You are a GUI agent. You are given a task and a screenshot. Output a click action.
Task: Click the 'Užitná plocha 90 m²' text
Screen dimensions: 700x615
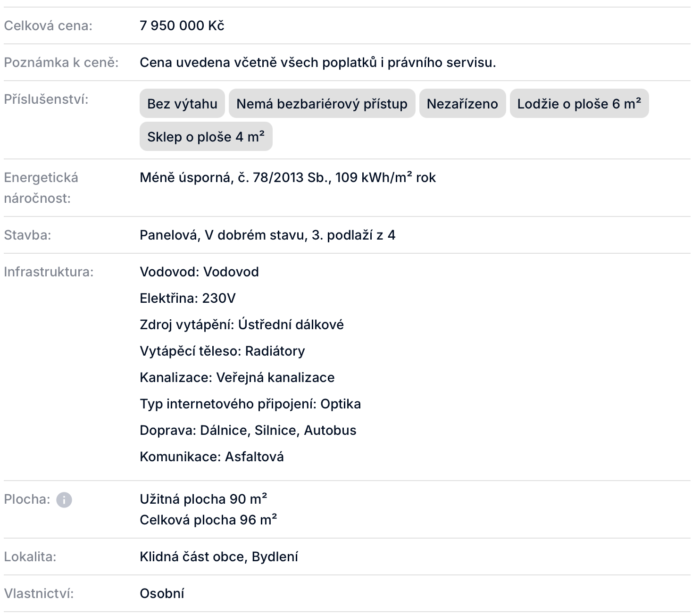click(203, 499)
